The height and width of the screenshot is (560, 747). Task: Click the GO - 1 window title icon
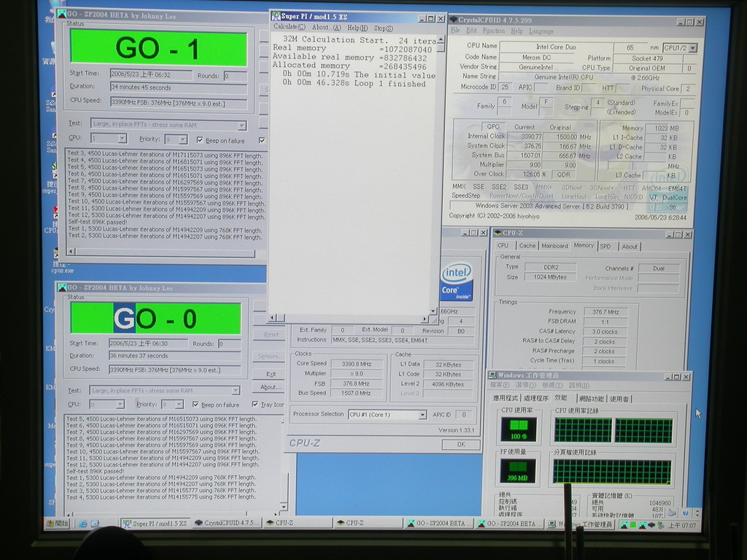click(62, 15)
